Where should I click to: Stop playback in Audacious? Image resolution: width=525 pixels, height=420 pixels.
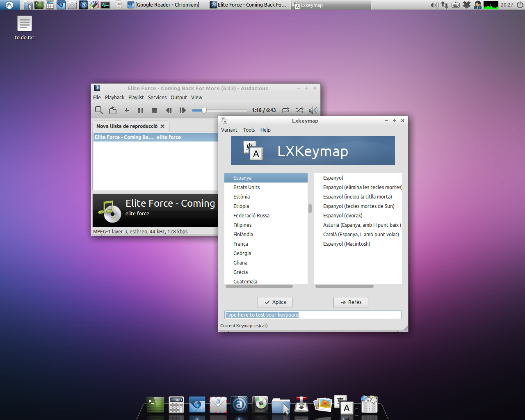point(155,110)
